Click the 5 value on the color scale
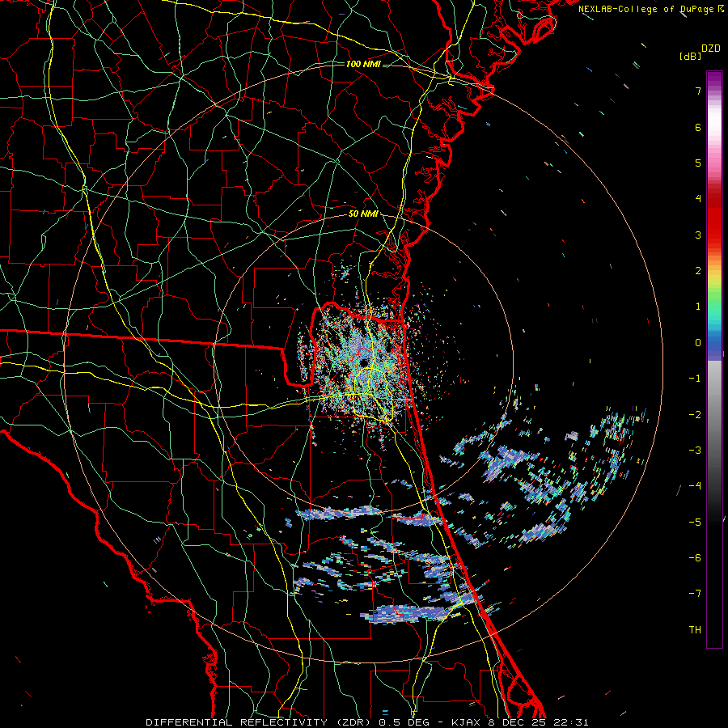Screen dimensions: 728x728 698,163
